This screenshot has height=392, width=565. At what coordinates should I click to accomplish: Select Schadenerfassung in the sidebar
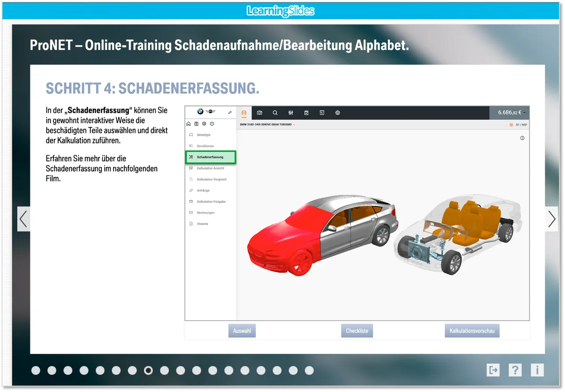[x=211, y=157]
